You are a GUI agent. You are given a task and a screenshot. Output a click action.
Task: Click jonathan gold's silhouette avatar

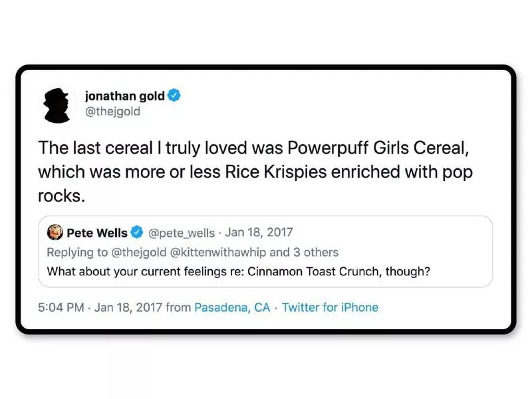tap(59, 104)
